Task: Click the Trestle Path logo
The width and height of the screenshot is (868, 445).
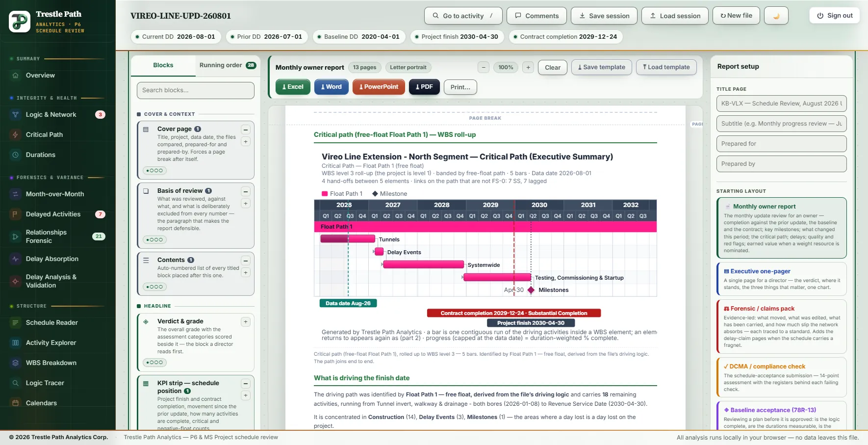Action: point(20,22)
